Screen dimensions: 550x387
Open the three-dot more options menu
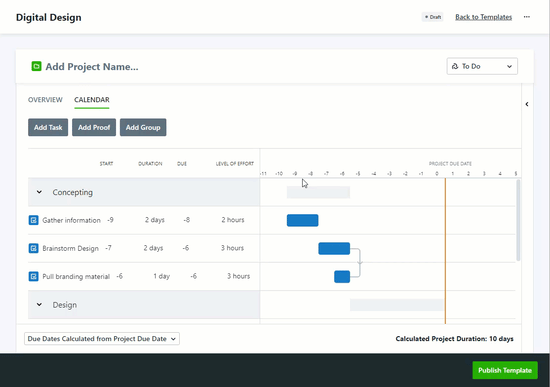526,17
